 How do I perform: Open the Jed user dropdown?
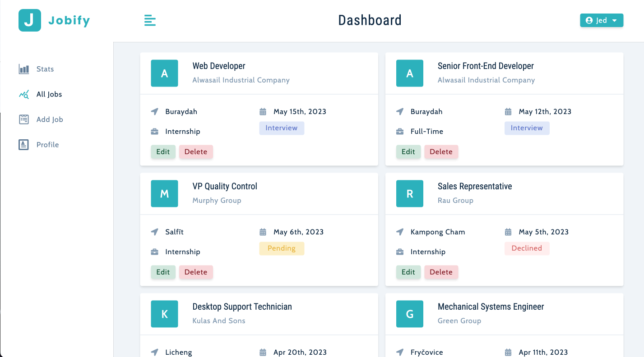[601, 20]
